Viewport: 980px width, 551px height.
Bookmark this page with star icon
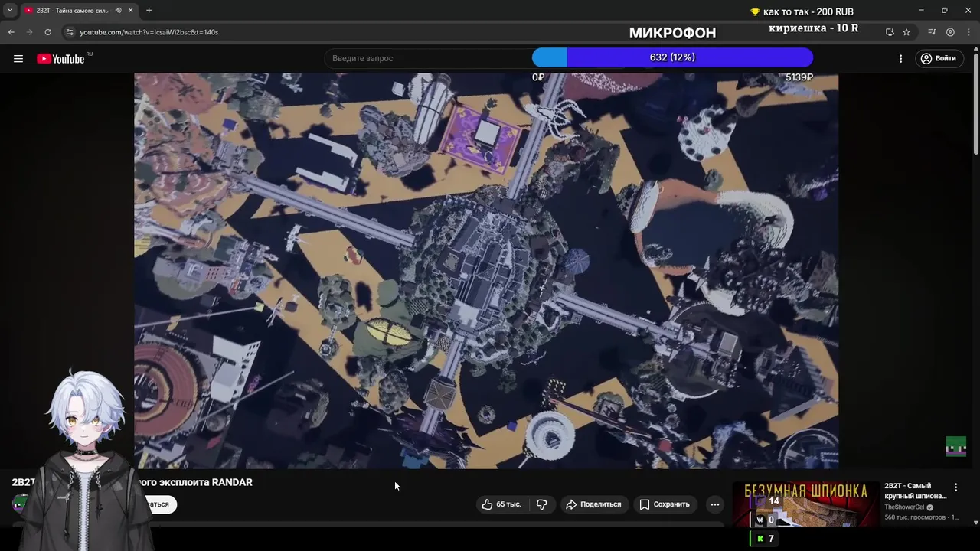tap(906, 32)
